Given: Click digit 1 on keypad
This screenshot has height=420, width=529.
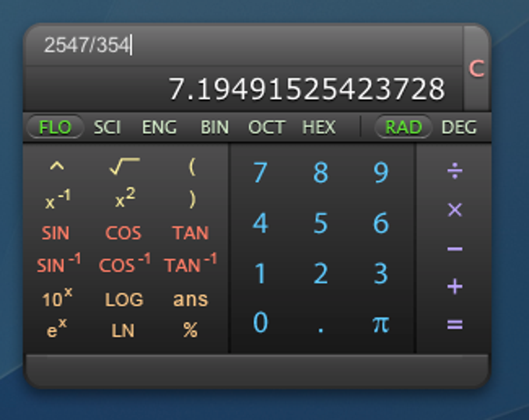Looking at the screenshot, I should (x=260, y=273).
